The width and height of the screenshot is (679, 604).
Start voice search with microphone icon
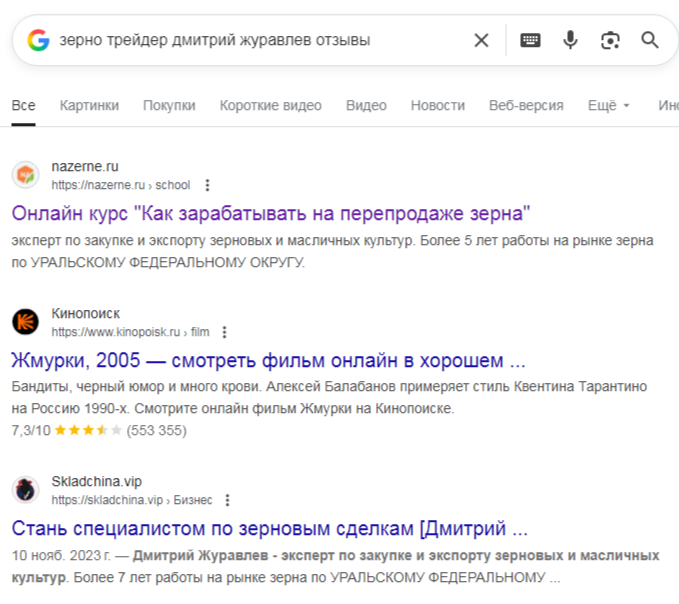click(x=570, y=40)
